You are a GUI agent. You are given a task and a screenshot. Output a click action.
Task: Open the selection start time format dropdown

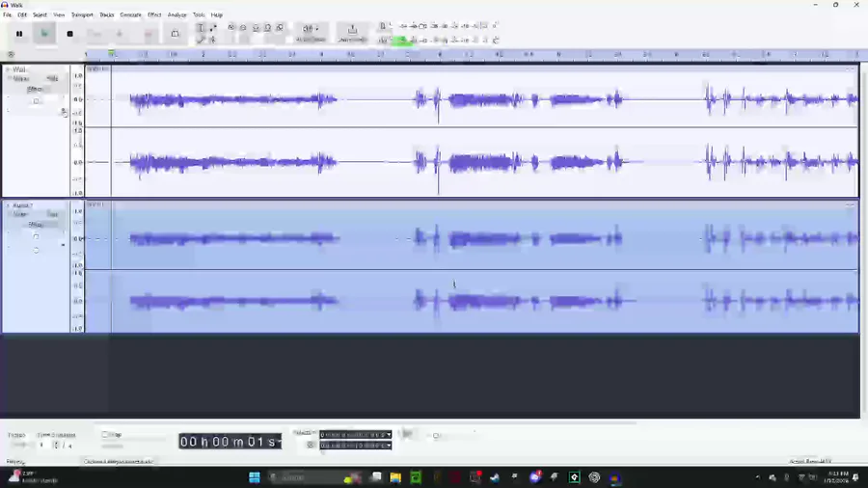(x=389, y=435)
